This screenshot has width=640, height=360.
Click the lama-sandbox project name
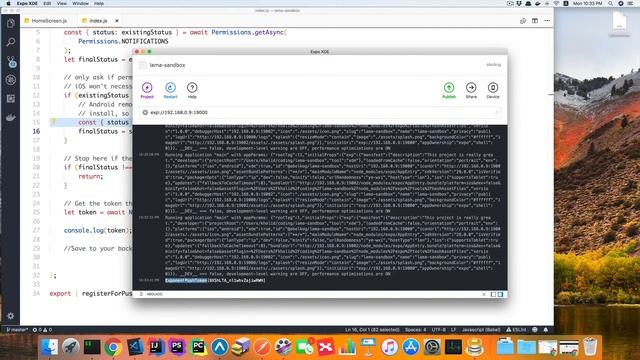pos(167,65)
